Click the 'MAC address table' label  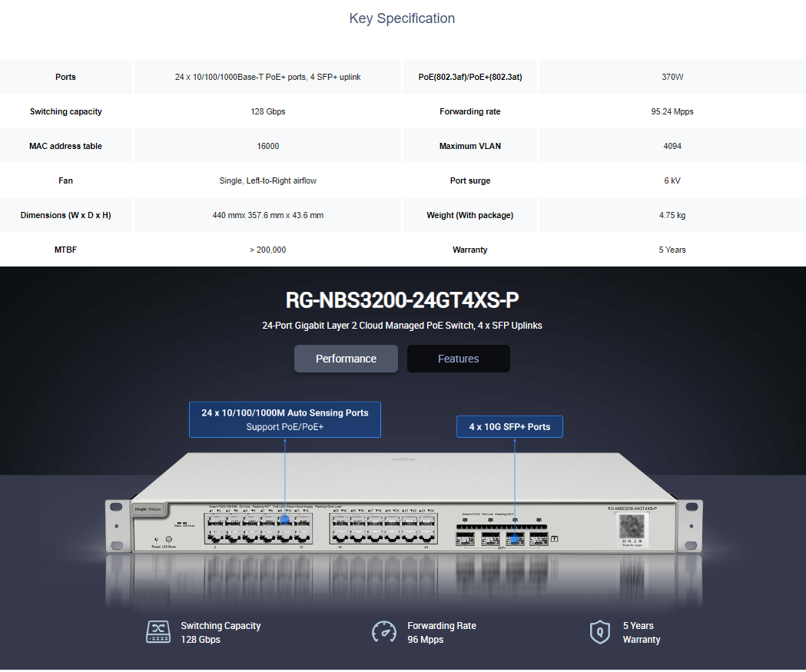click(65, 146)
